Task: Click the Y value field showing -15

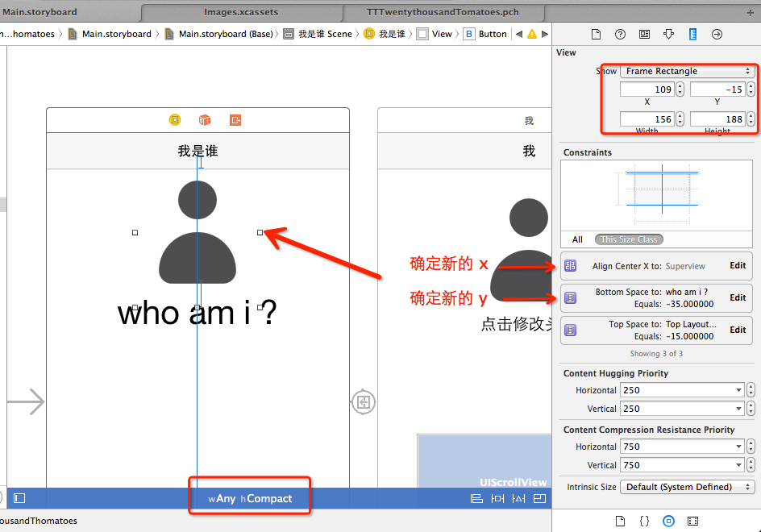Action: click(717, 89)
